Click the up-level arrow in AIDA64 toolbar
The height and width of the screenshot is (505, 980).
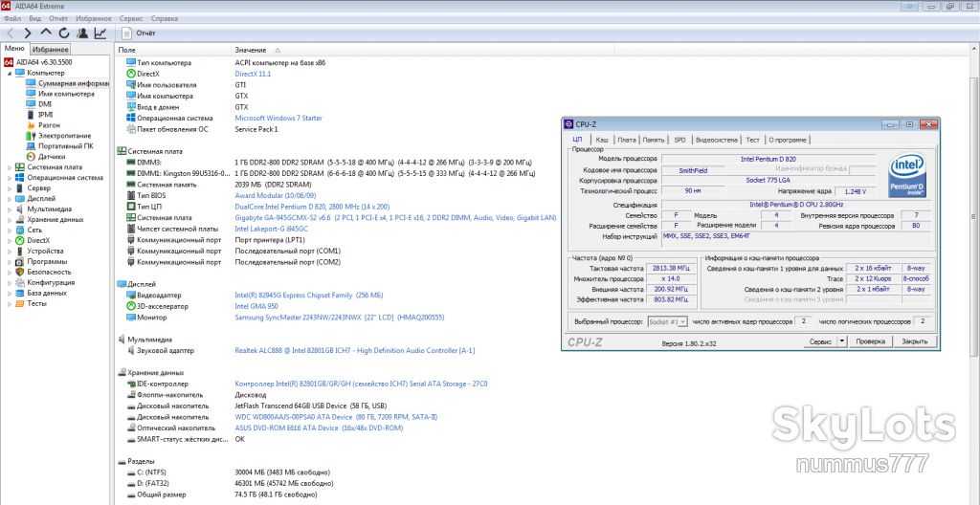point(46,33)
